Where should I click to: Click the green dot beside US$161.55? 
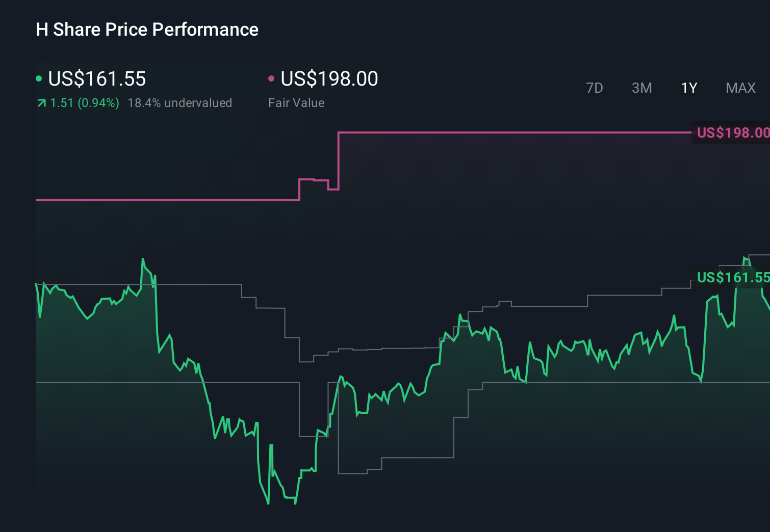point(39,77)
